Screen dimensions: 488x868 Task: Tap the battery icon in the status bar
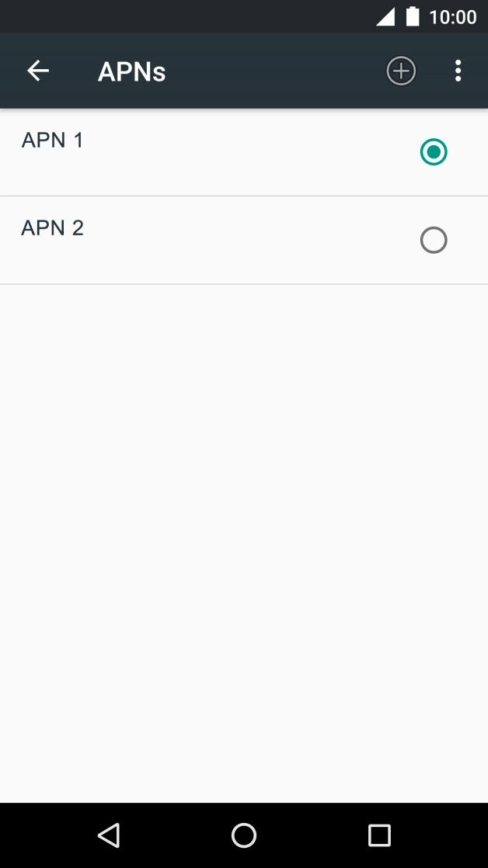[413, 16]
